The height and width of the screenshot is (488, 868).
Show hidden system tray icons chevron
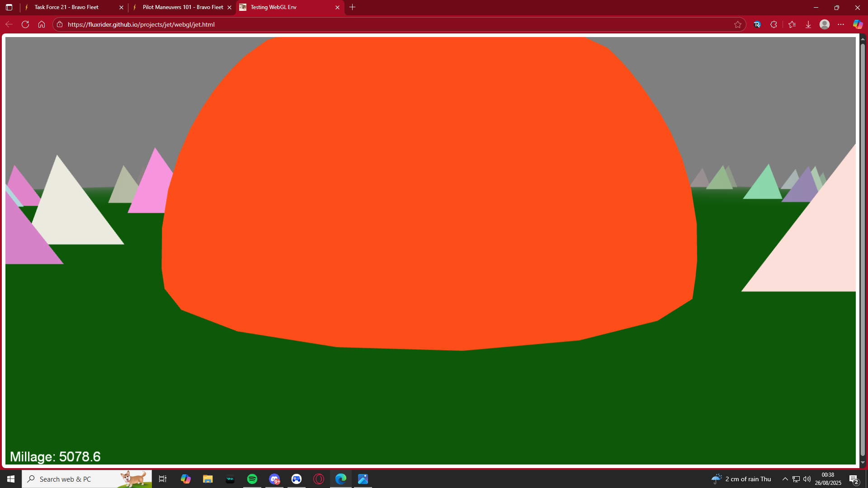click(785, 479)
